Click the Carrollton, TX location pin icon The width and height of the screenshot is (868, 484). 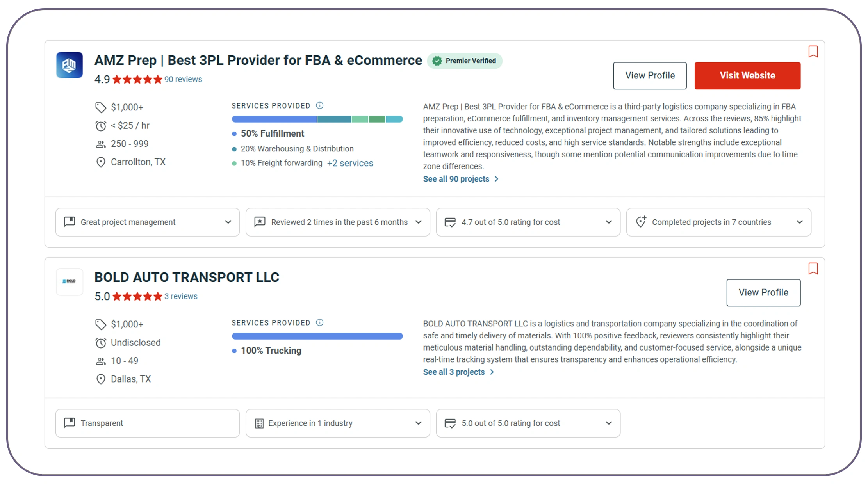[x=101, y=162]
